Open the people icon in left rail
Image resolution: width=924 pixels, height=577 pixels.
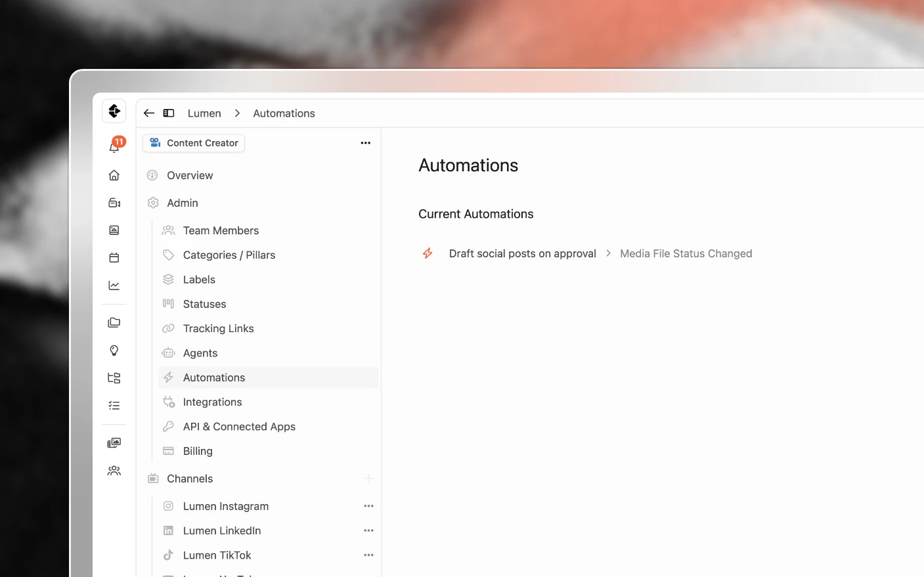pos(114,471)
